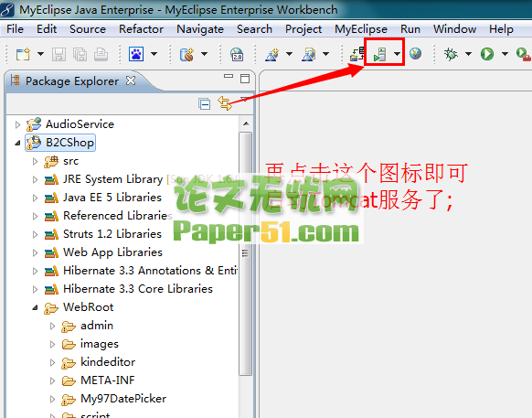Click the New file toolbar icon
The height and width of the screenshot is (418, 532).
pyautogui.click(x=23, y=54)
